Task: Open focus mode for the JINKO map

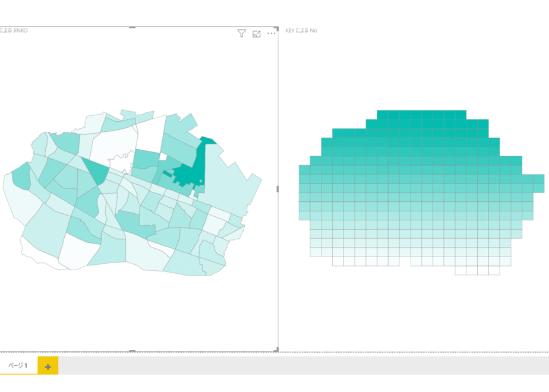Action: tap(256, 34)
